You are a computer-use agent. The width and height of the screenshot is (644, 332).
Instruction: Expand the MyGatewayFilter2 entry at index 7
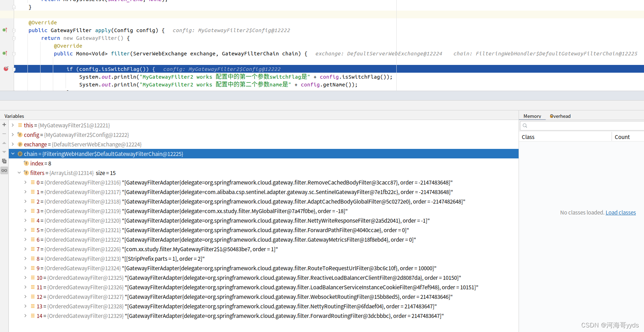[x=25, y=249]
